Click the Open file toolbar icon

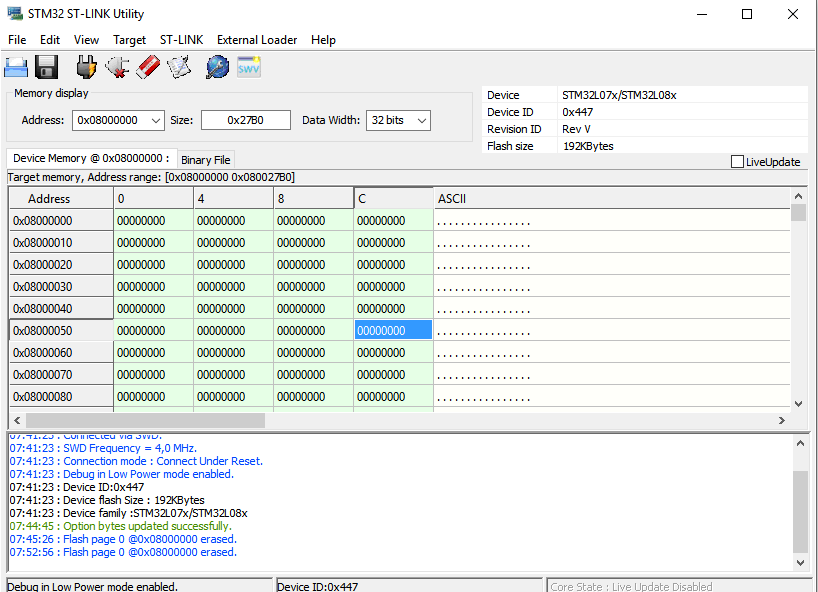(16, 67)
